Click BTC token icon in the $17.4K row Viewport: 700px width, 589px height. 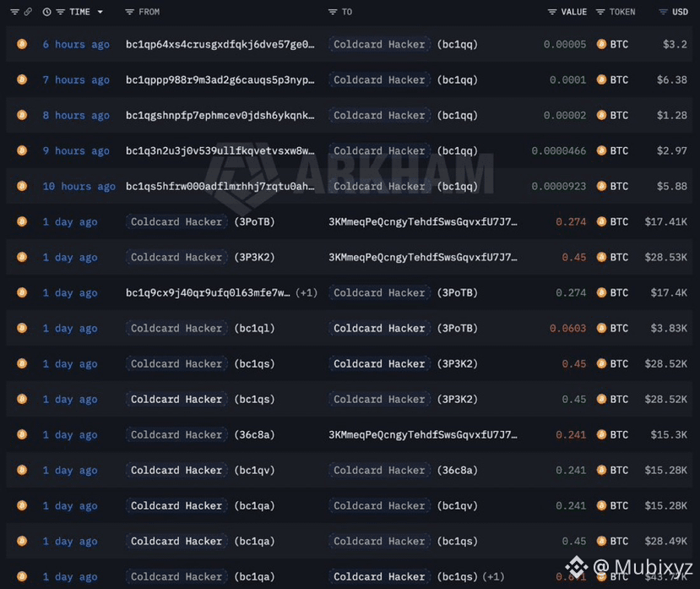[601, 292]
